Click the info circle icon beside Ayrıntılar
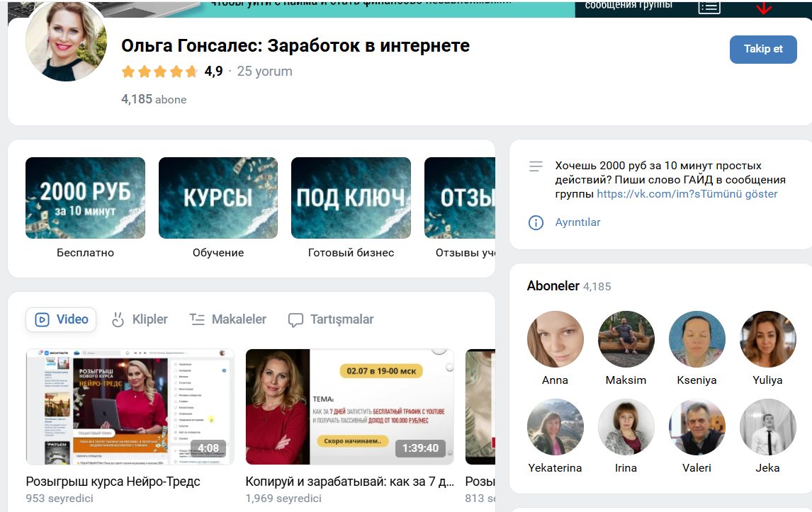812x512 pixels. [x=536, y=222]
